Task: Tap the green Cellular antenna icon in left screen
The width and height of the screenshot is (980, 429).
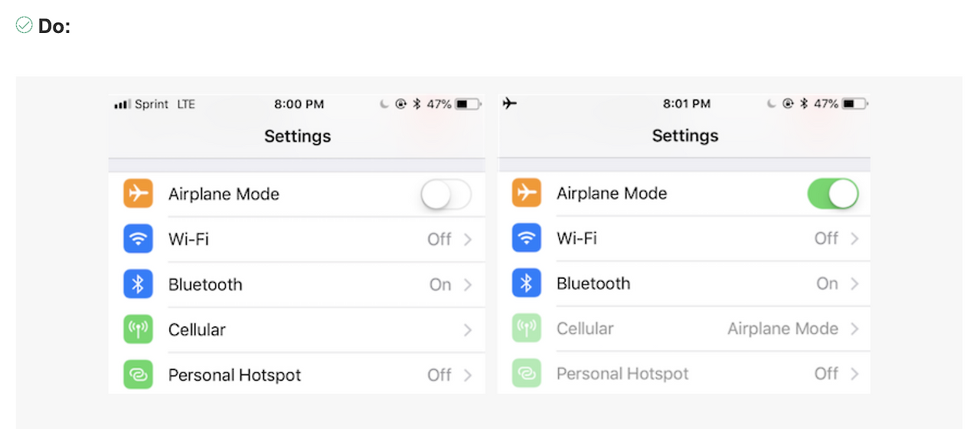Action: point(138,329)
